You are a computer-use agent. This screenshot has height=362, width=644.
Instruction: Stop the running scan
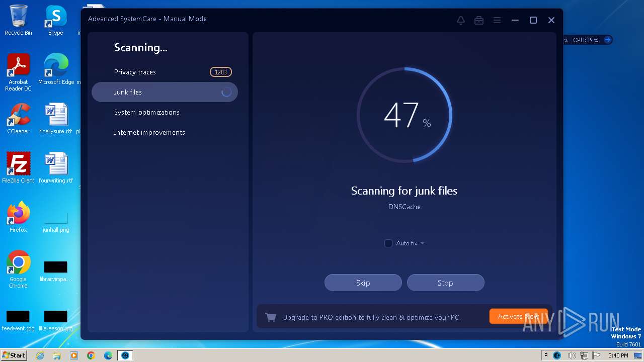(x=445, y=283)
